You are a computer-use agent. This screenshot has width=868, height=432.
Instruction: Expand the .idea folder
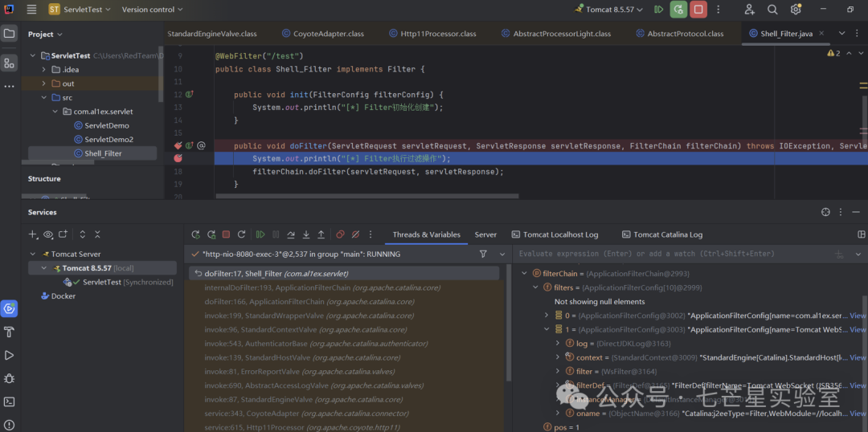[43, 70]
